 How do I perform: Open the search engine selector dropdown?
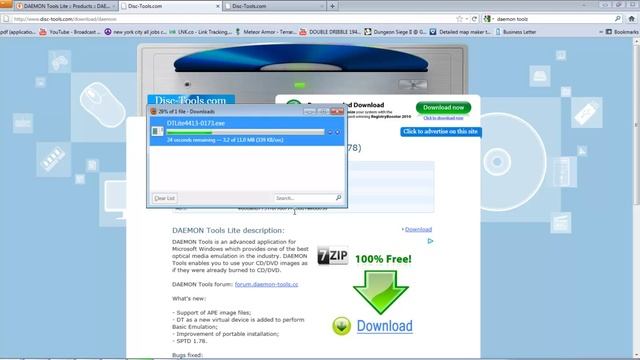[489, 19]
